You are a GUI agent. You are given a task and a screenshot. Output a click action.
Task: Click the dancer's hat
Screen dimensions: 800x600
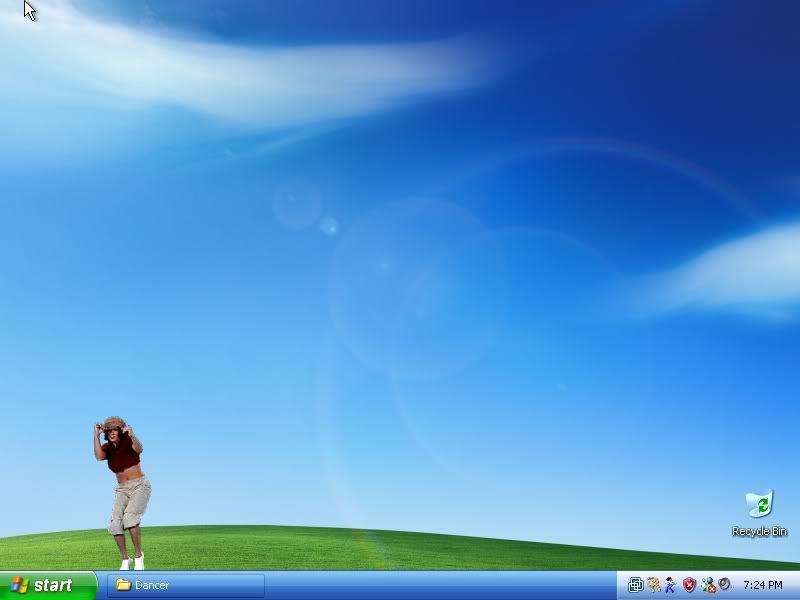(x=113, y=422)
